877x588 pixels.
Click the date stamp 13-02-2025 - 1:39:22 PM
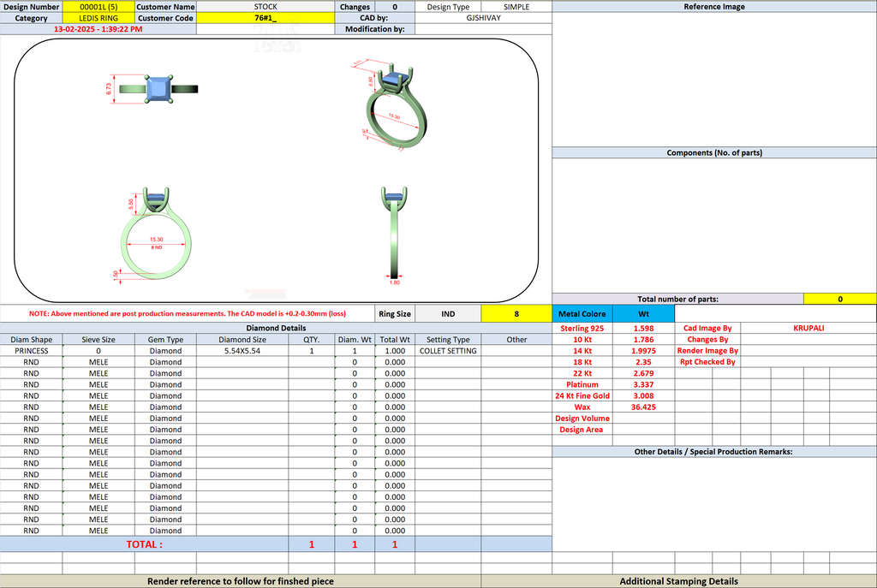pos(98,29)
